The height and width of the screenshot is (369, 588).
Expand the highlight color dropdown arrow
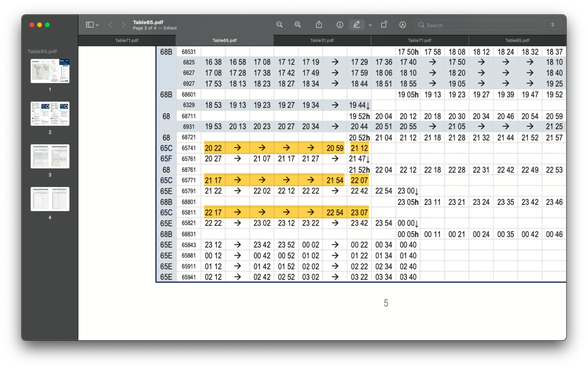pyautogui.click(x=370, y=25)
